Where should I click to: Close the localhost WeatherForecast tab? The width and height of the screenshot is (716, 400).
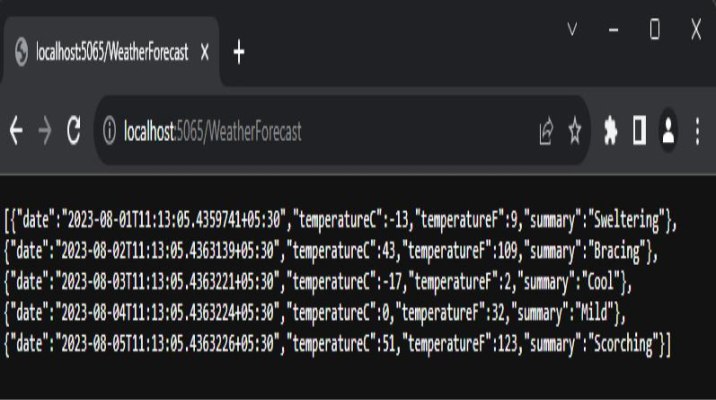204,53
